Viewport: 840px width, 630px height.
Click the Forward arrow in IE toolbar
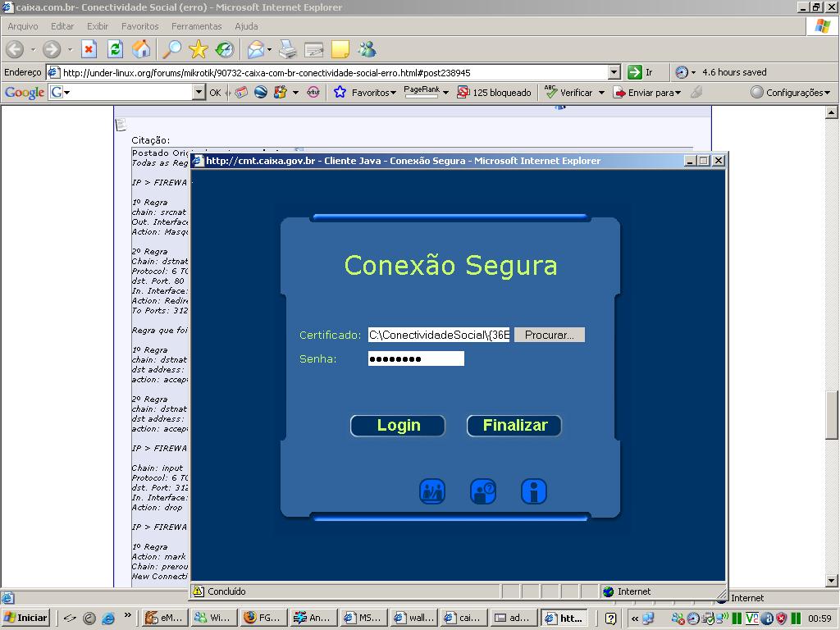click(x=52, y=49)
